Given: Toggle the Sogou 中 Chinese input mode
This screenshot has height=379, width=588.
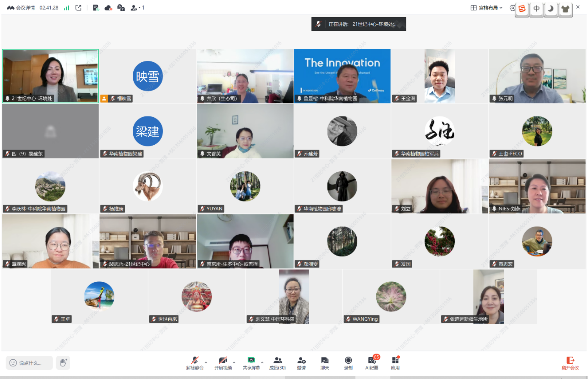Looking at the screenshot, I should (536, 9).
